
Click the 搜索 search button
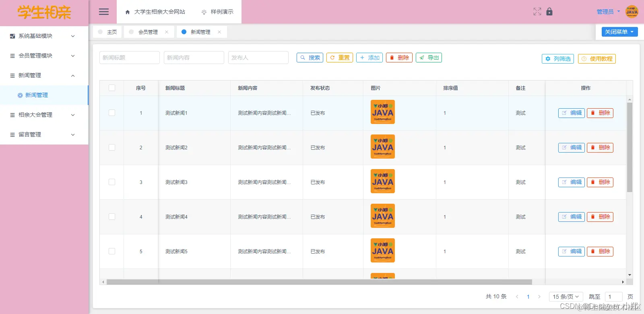click(310, 58)
